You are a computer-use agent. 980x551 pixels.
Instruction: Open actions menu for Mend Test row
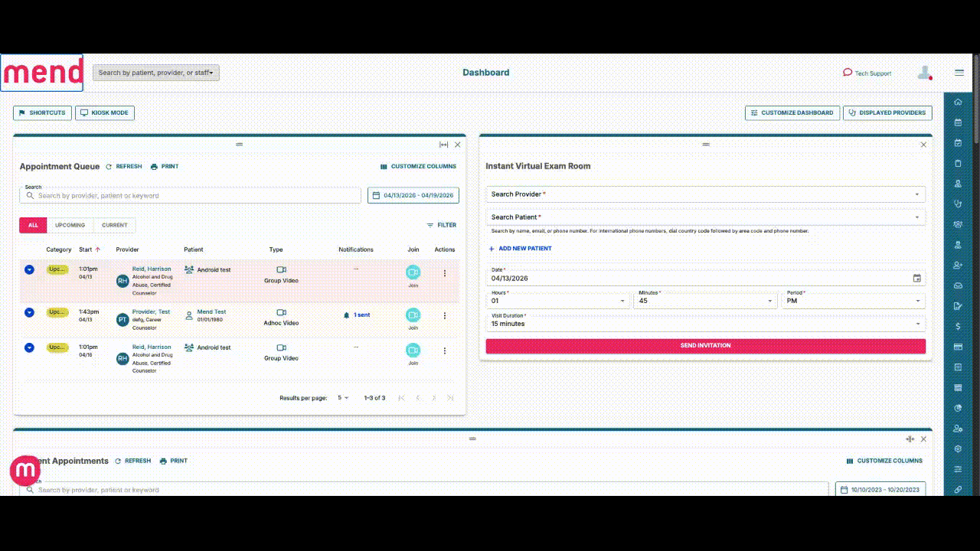pos(445,315)
